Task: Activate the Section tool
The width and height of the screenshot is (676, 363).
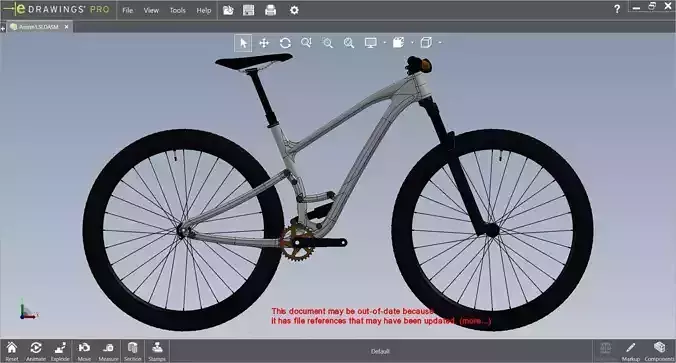Action: click(132, 351)
